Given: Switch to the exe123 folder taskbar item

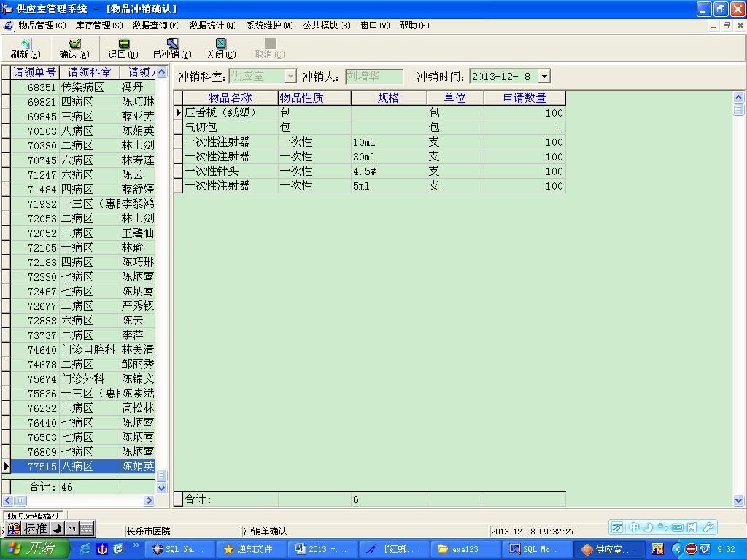Looking at the screenshot, I should 465,549.
